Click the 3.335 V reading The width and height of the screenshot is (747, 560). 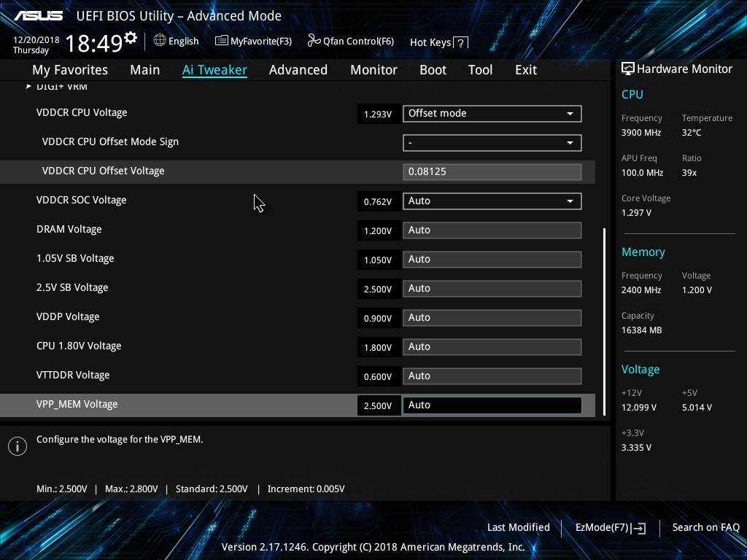[636, 448]
